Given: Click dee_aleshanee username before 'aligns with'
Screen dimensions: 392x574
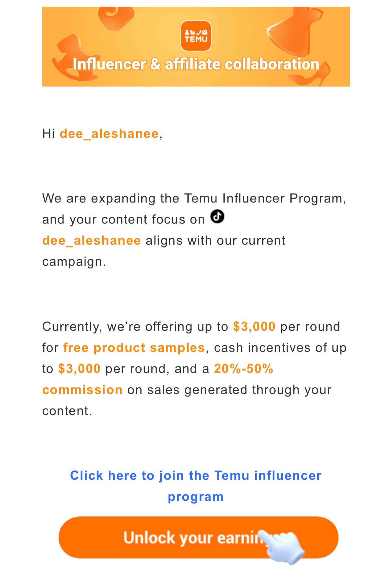Looking at the screenshot, I should [x=92, y=241].
